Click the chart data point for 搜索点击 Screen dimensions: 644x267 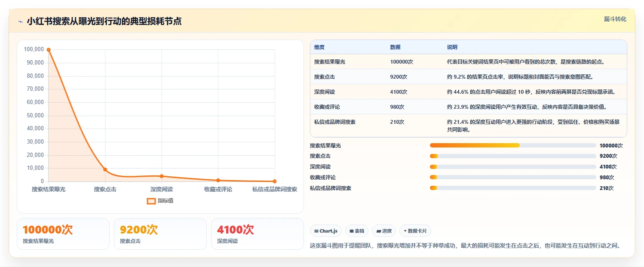(105, 169)
